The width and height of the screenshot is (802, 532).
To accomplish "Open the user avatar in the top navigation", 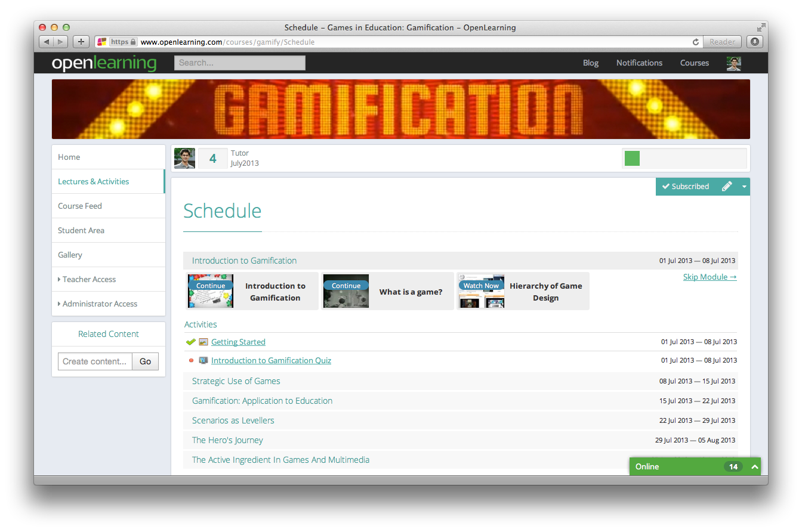I will (x=734, y=63).
